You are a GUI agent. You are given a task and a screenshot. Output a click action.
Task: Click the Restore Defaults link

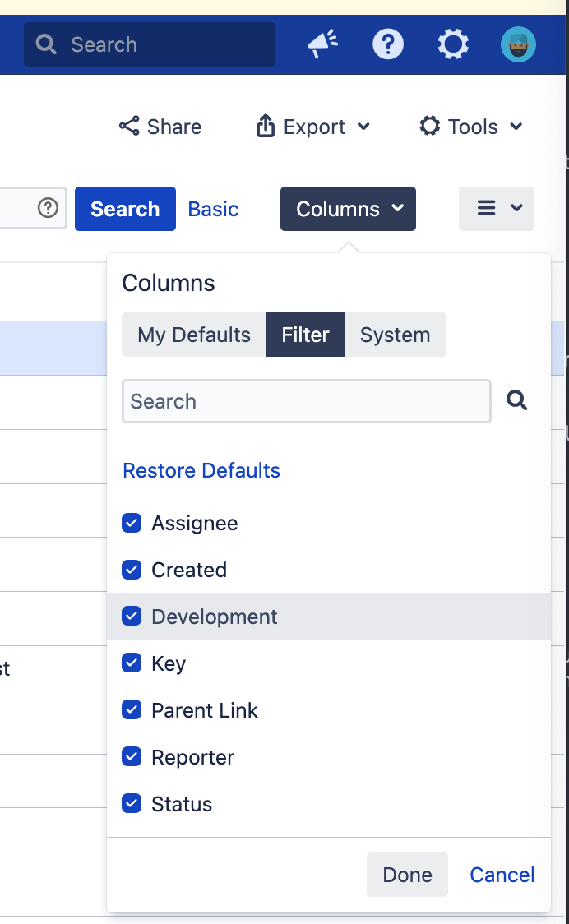(x=201, y=471)
